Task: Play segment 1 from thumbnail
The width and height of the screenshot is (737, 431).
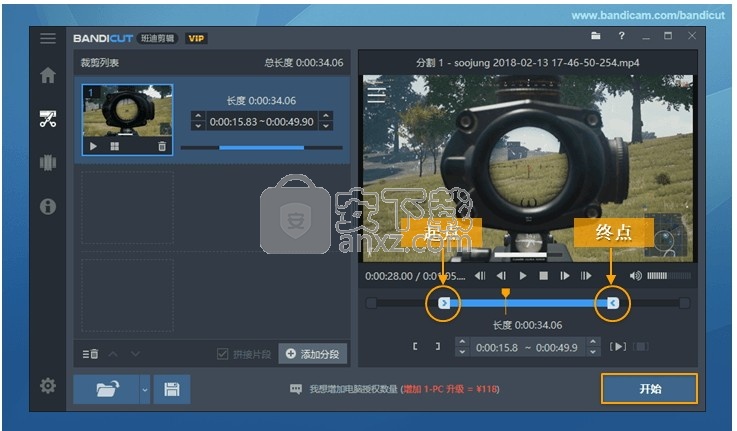Action: pos(93,147)
